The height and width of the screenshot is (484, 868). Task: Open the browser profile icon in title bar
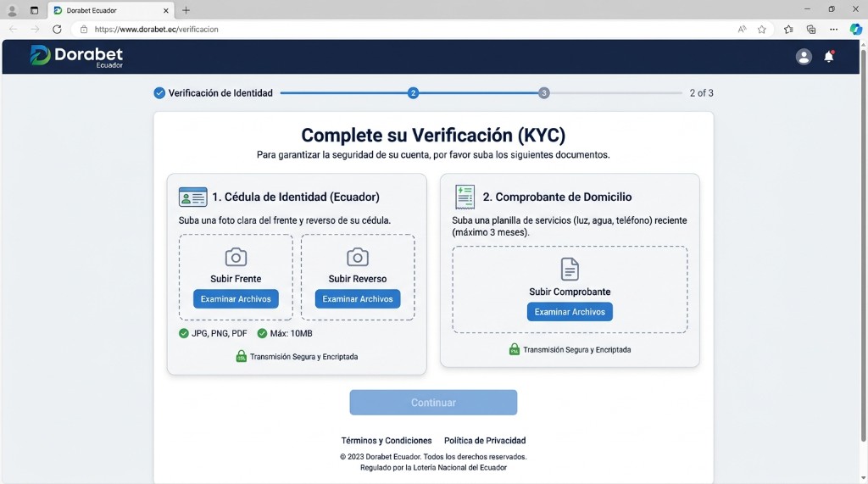pyautogui.click(x=12, y=10)
